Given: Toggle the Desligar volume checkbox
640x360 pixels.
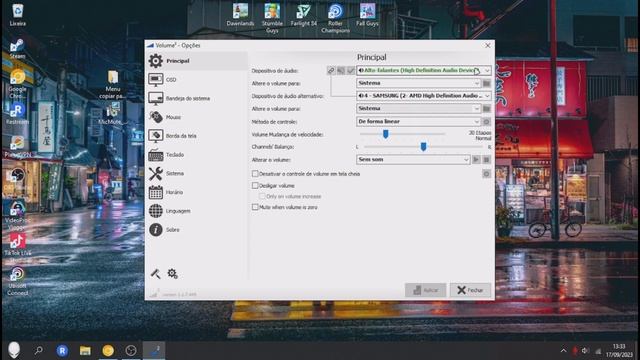Looking at the screenshot, I should pos(255,186).
